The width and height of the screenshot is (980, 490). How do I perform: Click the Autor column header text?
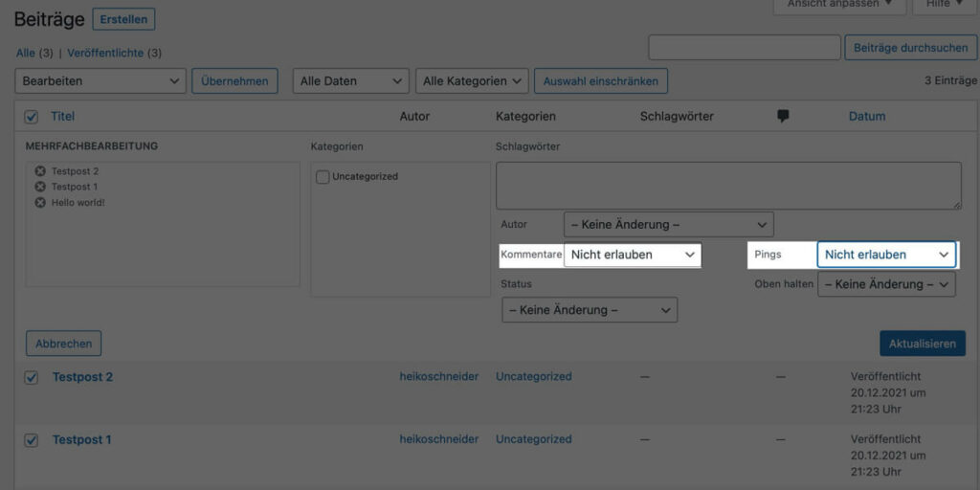[415, 116]
